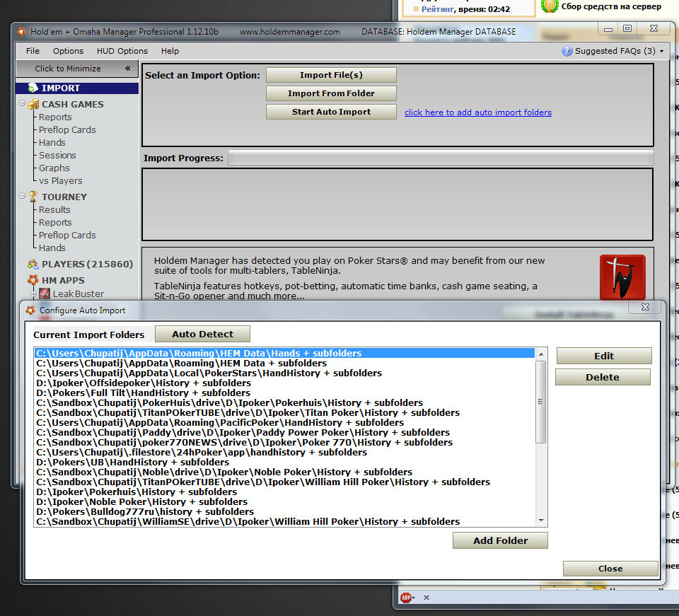Screen dimensions: 679x616
Task: Open the File menu
Action: 33,51
